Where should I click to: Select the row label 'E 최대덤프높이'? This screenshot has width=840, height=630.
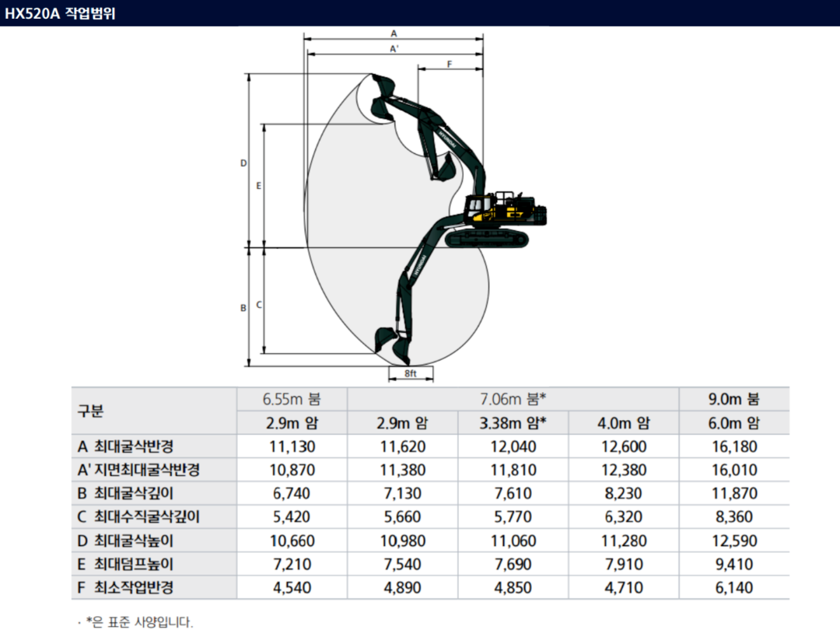[125, 564]
